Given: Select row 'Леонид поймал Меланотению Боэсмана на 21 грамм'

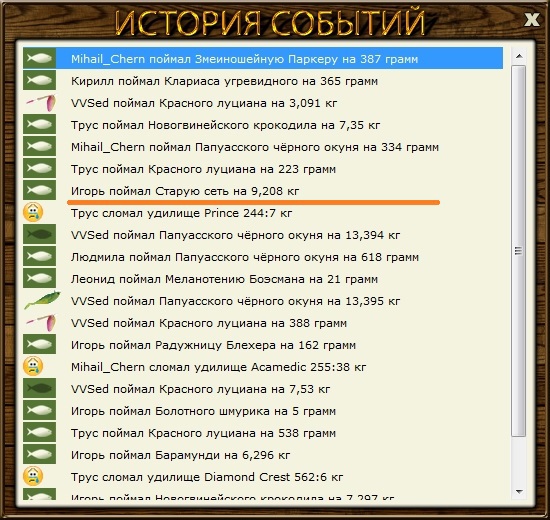Looking at the screenshot, I should point(263,278).
